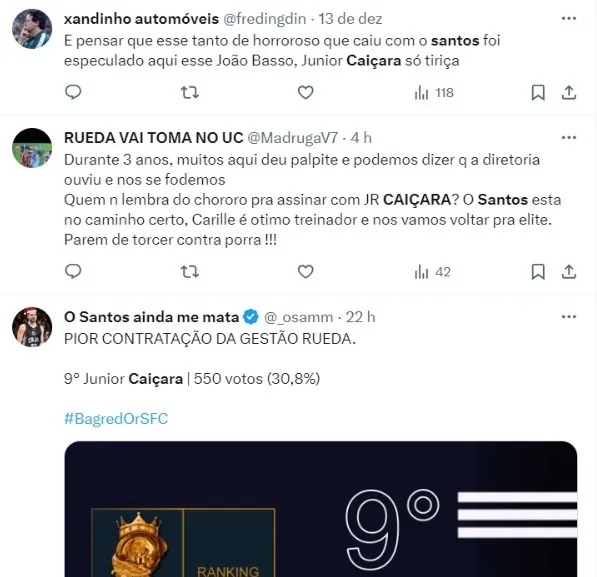Retweet the xandinho automóveis post
Image resolution: width=597 pixels, height=577 pixels.
[x=190, y=93]
